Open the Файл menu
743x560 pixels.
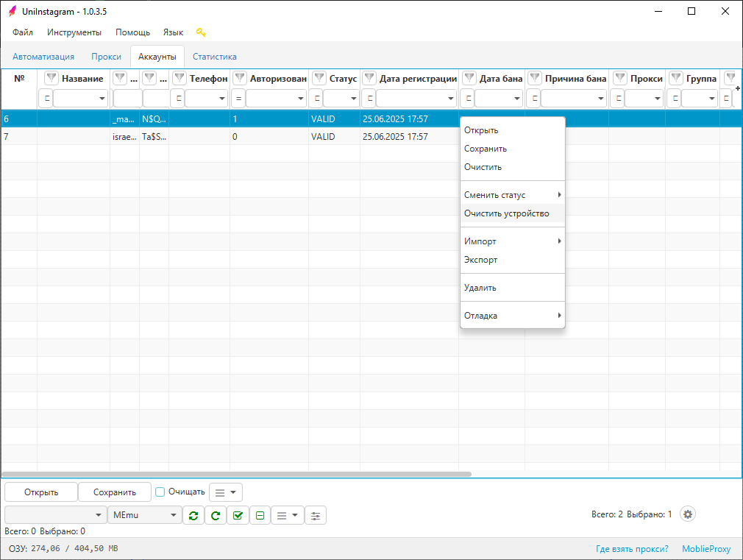point(23,32)
